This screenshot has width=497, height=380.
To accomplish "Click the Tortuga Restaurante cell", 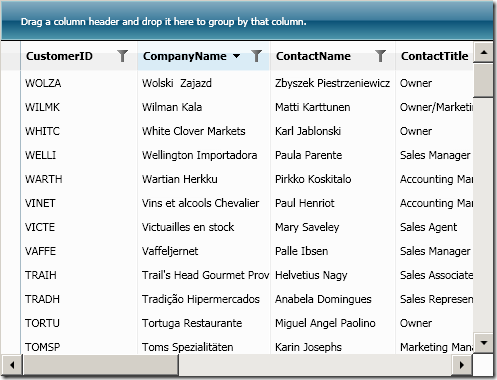I will point(204,323).
